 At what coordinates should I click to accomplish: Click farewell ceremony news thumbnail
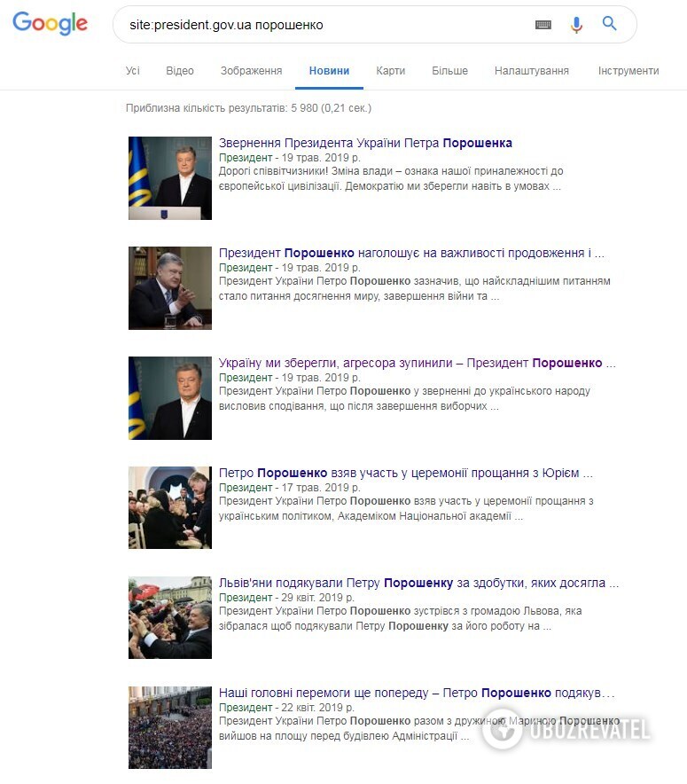tap(170, 507)
